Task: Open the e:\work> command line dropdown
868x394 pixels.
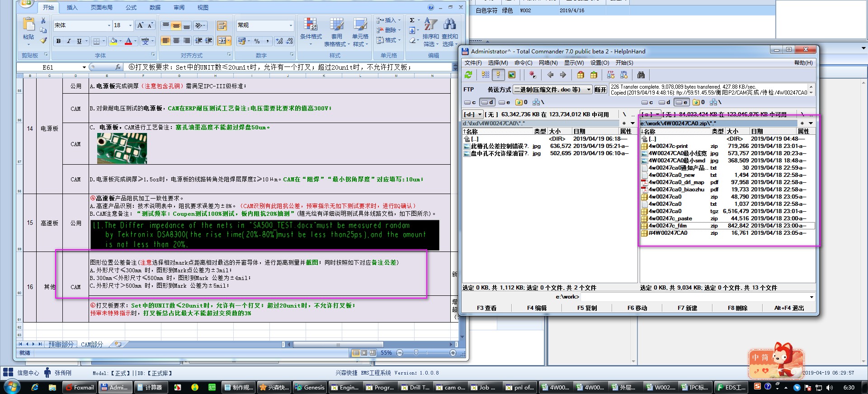Action: coord(811,297)
